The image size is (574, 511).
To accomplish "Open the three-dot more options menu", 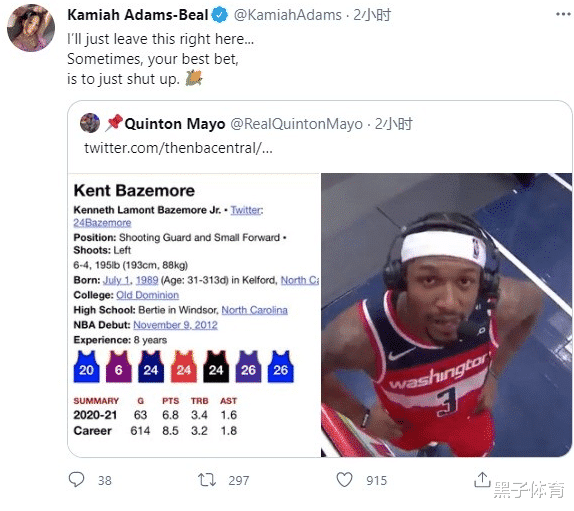I will pos(563,14).
